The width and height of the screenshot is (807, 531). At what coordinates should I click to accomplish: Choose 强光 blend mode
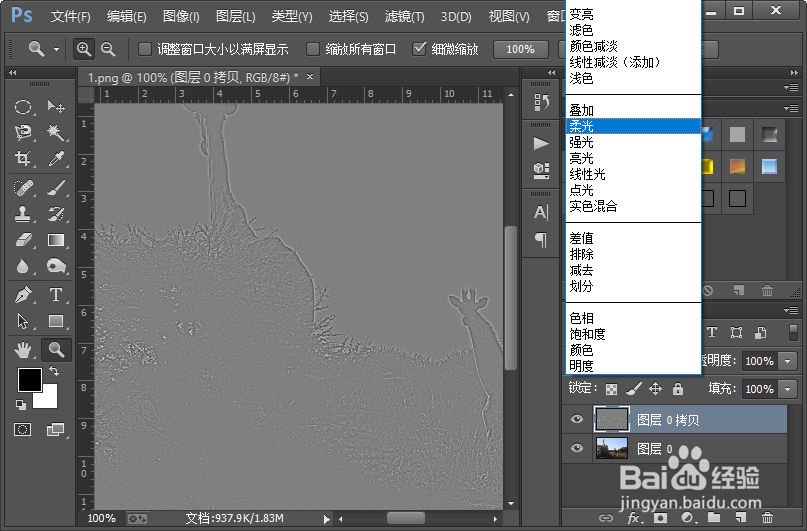(634, 142)
